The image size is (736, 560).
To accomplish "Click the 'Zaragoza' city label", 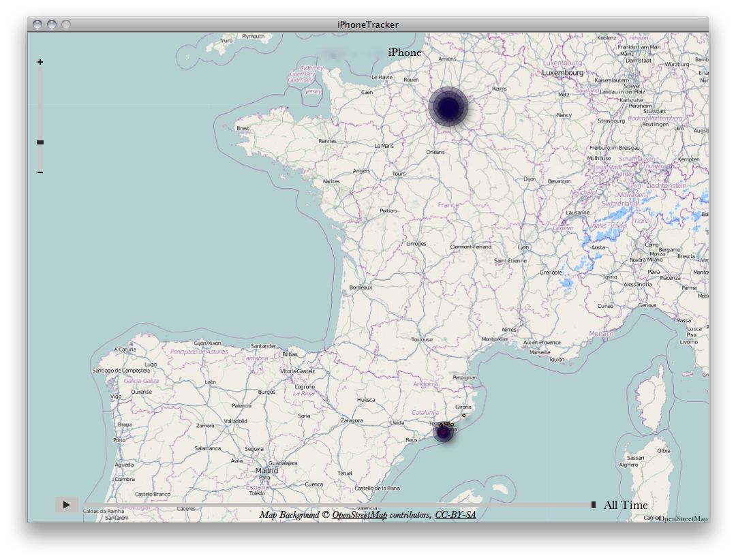I will click(352, 420).
